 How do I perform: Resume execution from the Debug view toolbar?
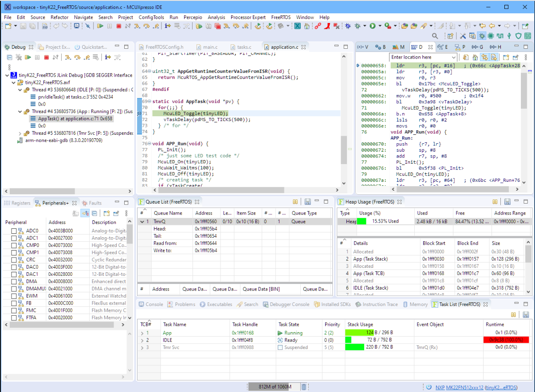click(28, 57)
